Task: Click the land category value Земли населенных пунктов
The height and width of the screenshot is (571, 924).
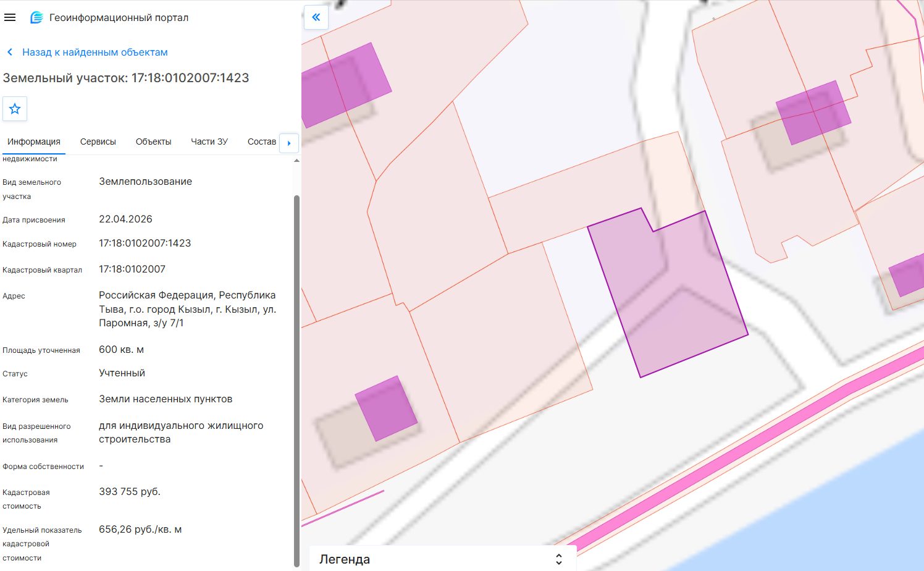Action: pos(166,399)
